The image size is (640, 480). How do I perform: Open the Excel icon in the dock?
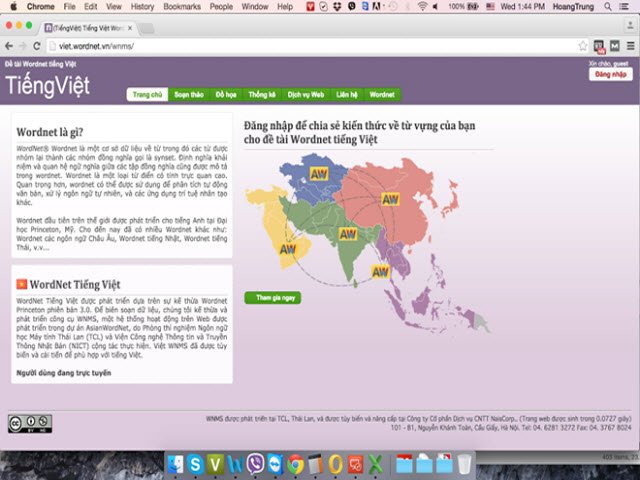(375, 464)
